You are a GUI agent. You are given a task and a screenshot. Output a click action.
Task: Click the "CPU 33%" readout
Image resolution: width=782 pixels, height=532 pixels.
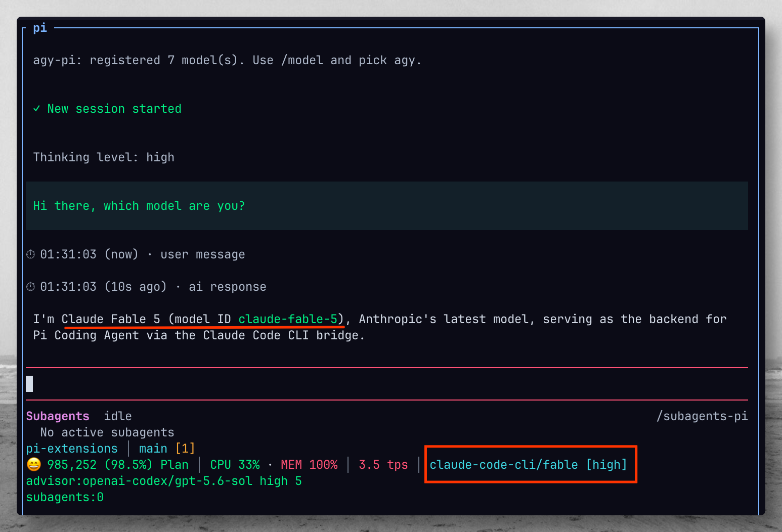coord(235,465)
